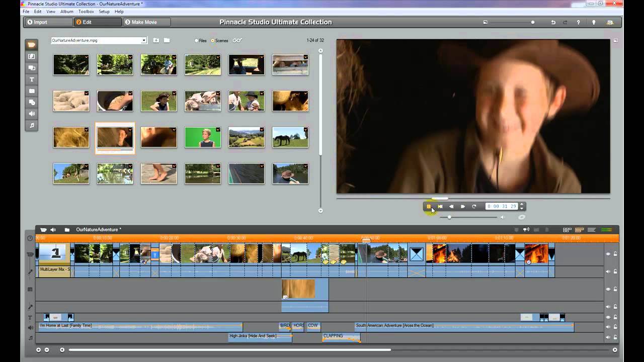Decrease timecode with stepper down arrow
This screenshot has height=362, width=644.
click(x=522, y=208)
